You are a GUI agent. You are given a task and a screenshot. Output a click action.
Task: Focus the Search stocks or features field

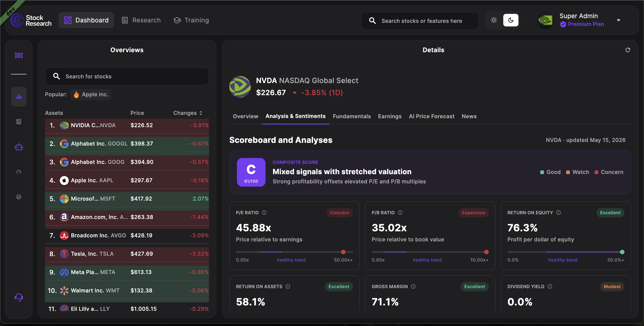420,21
